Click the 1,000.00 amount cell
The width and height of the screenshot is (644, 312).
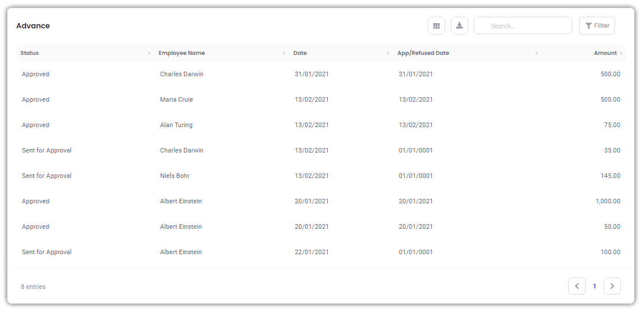pos(608,201)
